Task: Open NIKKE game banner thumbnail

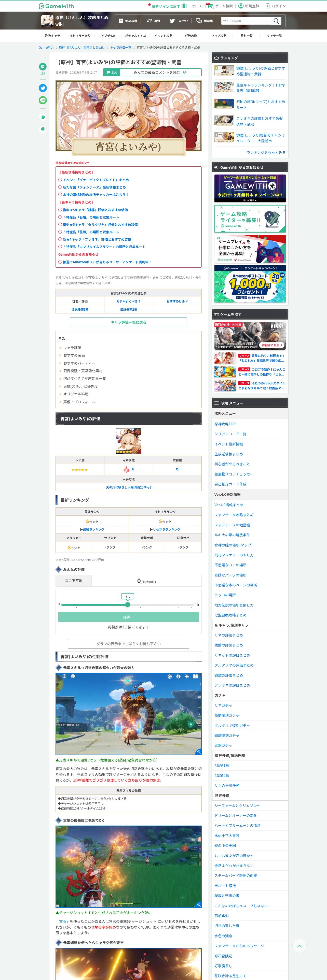Action: pos(250,336)
